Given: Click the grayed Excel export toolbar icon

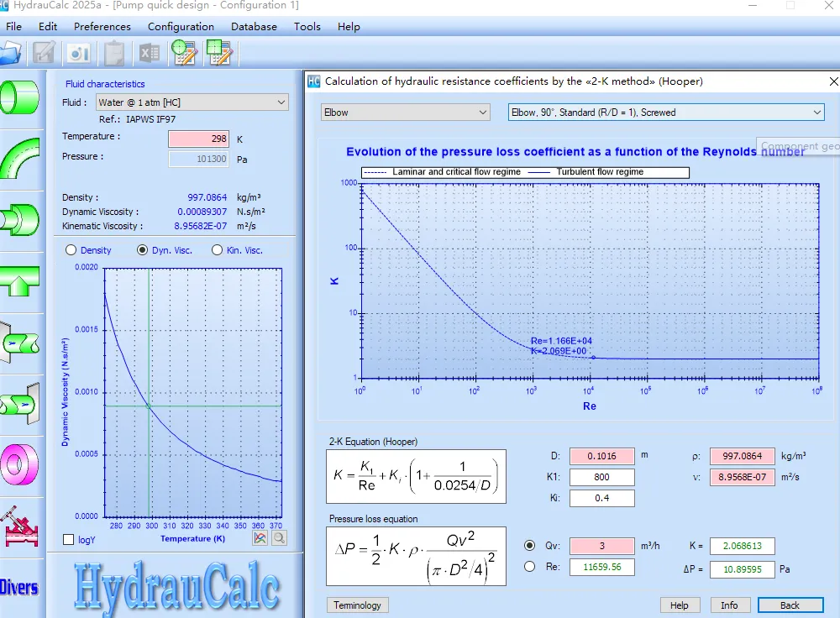Looking at the screenshot, I should click(x=149, y=54).
